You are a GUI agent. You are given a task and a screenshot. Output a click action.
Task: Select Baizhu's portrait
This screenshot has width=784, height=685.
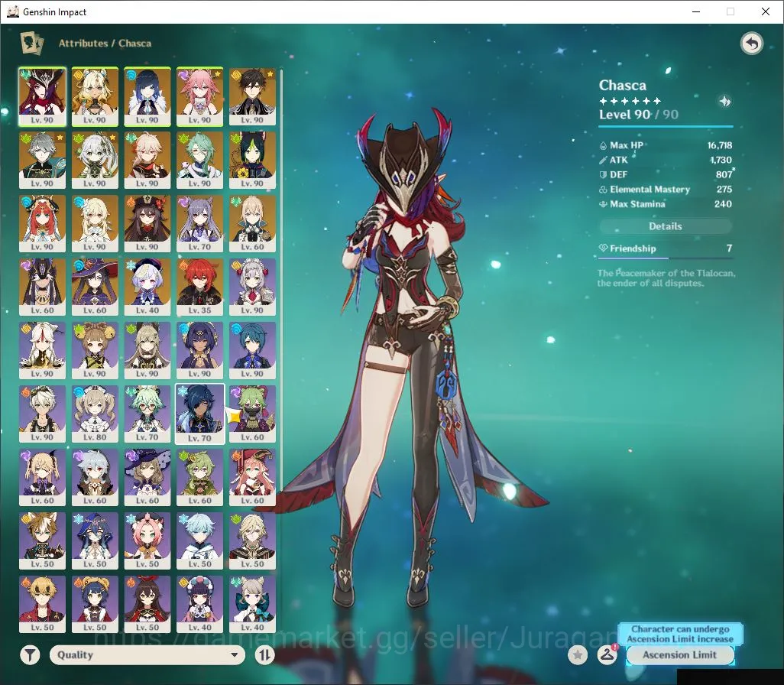[200, 160]
